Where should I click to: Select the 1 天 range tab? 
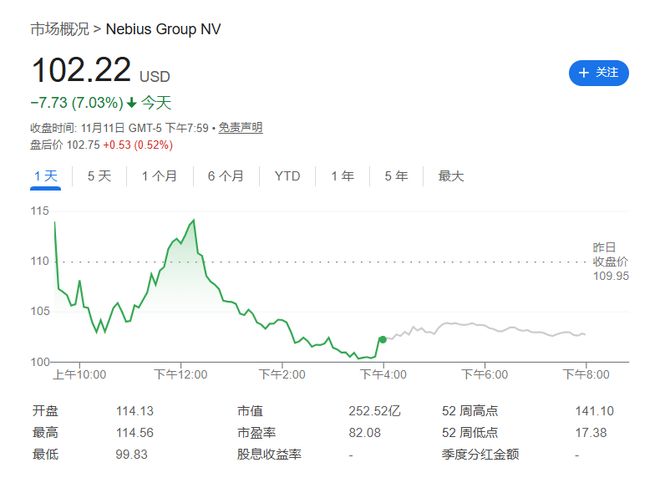coord(46,176)
